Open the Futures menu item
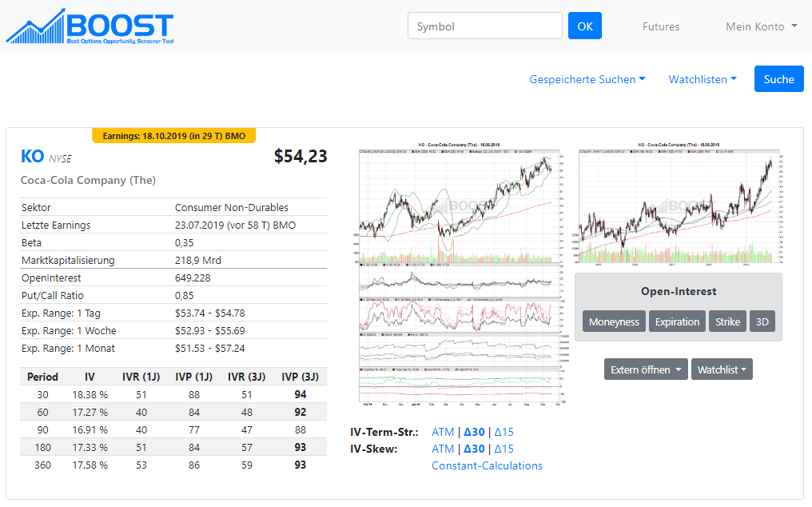The height and width of the screenshot is (507, 812). 661,26
